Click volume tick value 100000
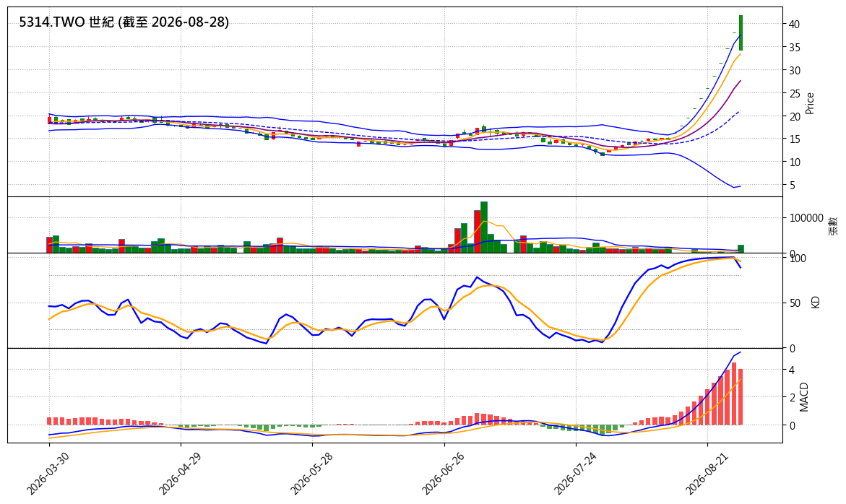846x504 pixels. coord(806,218)
